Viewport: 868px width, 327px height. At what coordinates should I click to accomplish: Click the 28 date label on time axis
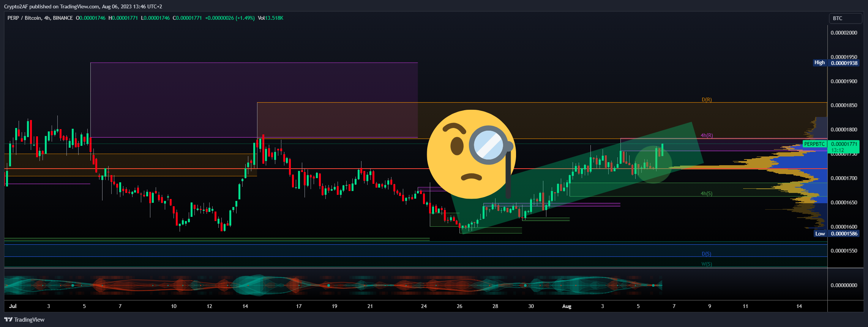click(x=495, y=306)
